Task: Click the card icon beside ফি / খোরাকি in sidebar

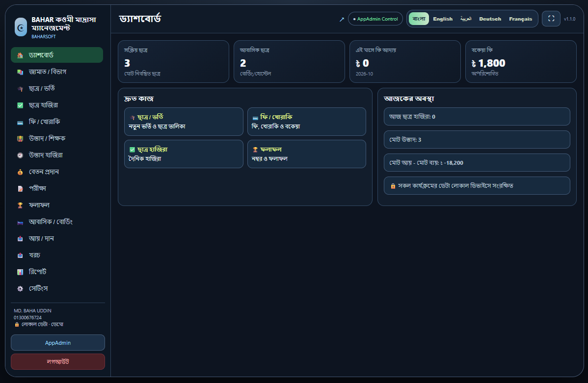Action: coord(20,122)
